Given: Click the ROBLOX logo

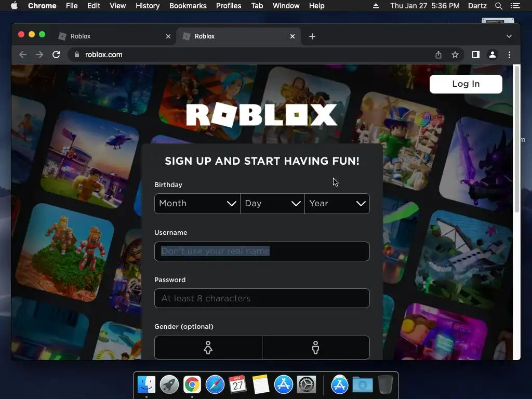Looking at the screenshot, I should tap(262, 115).
